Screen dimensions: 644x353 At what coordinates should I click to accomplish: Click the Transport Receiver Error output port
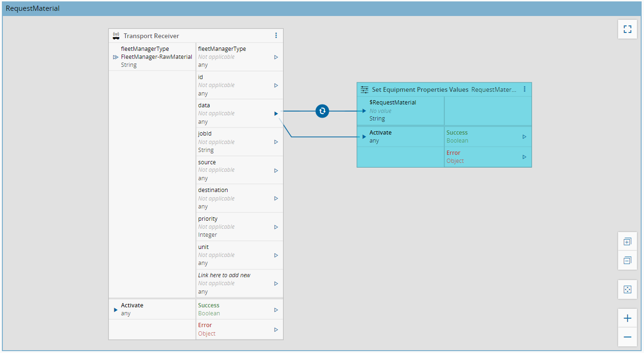pyautogui.click(x=276, y=329)
